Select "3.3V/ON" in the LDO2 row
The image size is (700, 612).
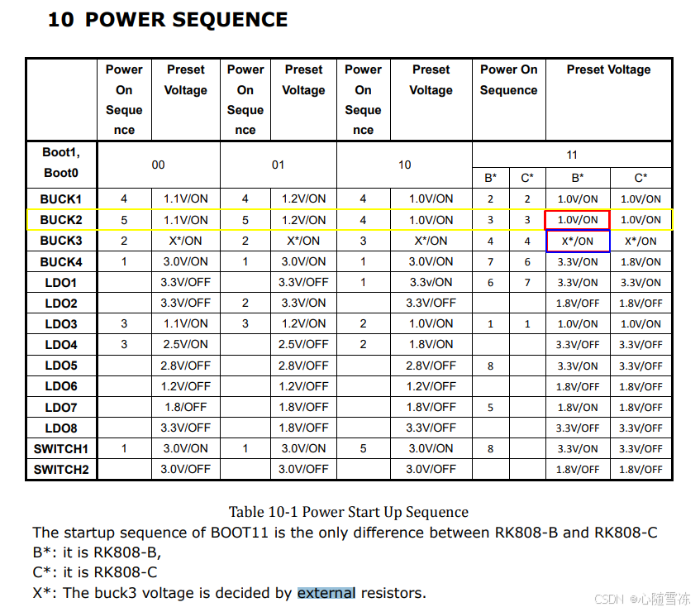click(303, 303)
